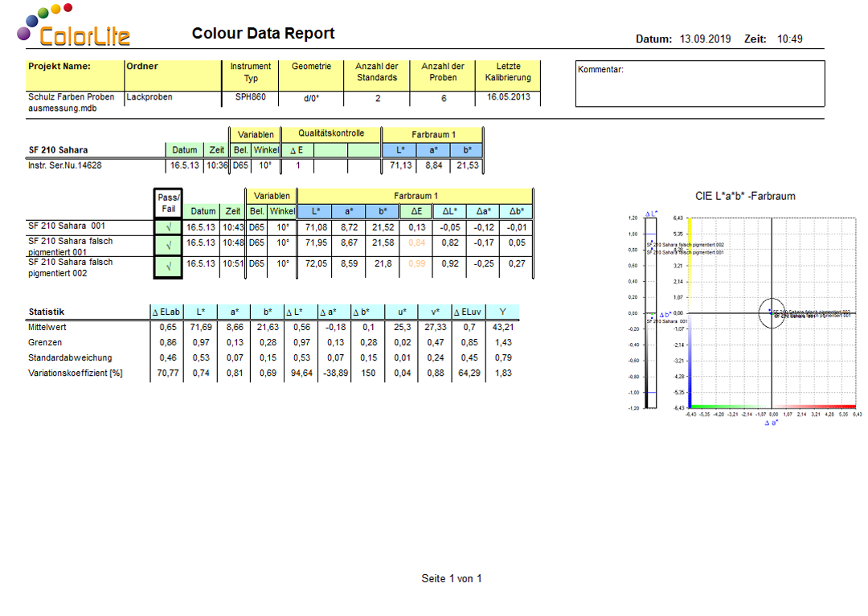Click row label 'SF 210 Sahara falsch pigmentiert 002'
868x616 pixels.
(70, 267)
